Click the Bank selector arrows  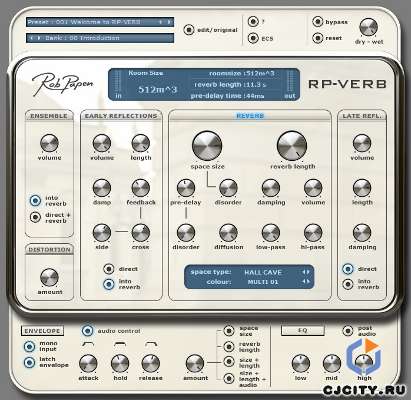tap(35, 38)
